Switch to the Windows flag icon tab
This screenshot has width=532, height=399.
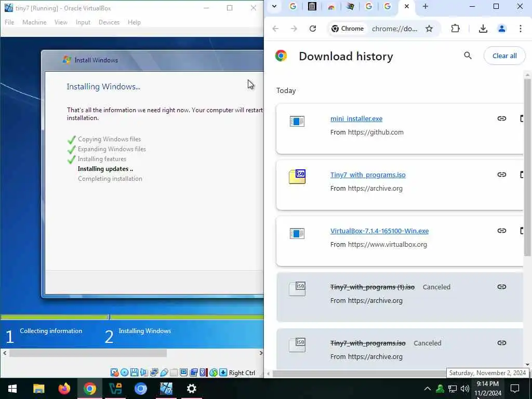[350, 6]
